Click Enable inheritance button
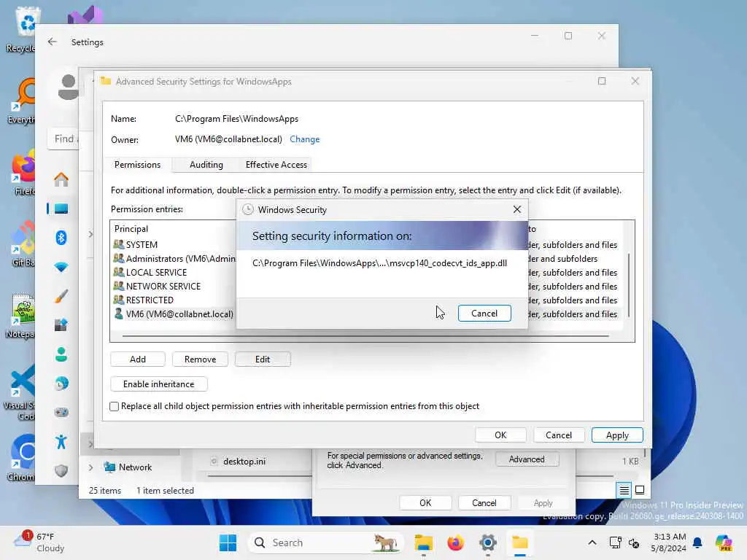Screen dimensions: 747x560 [158, 384]
